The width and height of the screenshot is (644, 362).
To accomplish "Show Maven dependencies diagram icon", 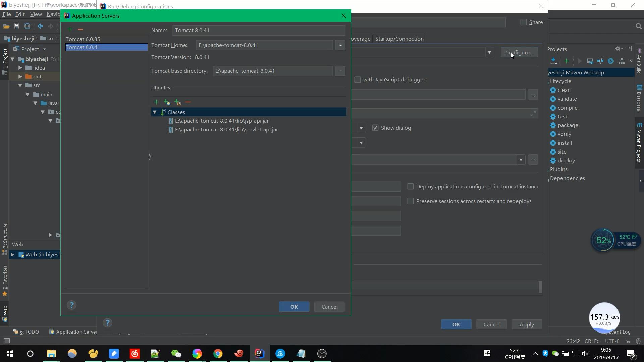I will tap(622, 61).
